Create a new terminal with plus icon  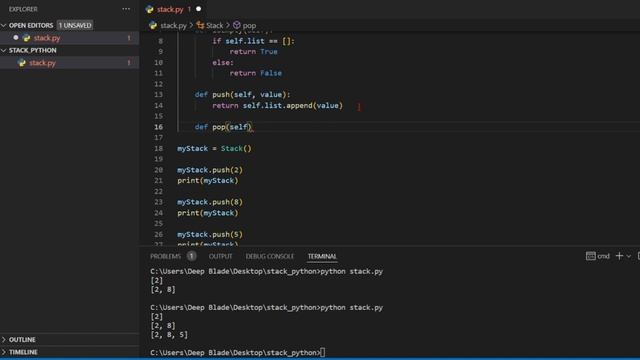[619, 256]
